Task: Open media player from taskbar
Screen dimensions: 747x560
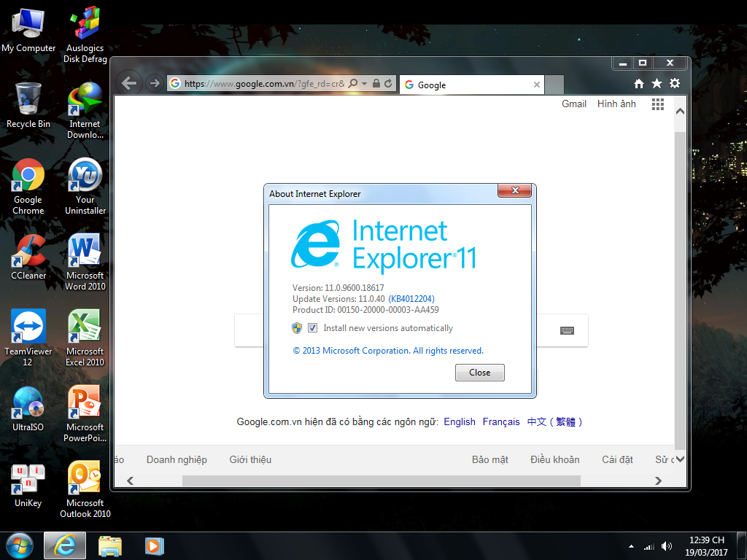Action: 154,545
